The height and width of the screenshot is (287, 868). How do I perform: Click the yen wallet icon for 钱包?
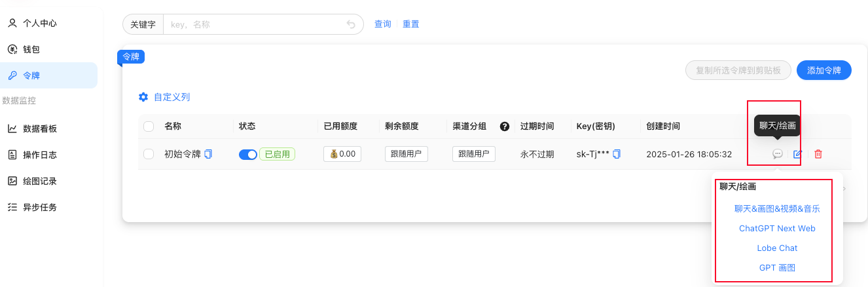coord(12,49)
